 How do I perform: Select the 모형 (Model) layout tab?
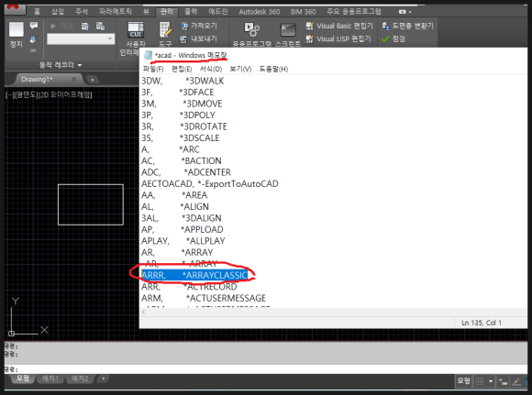pyautogui.click(x=23, y=379)
